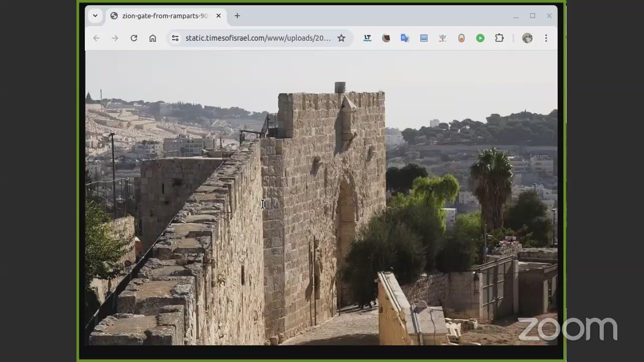Close the zion-gate-from-ramparts tab
644x362 pixels.
tap(218, 16)
